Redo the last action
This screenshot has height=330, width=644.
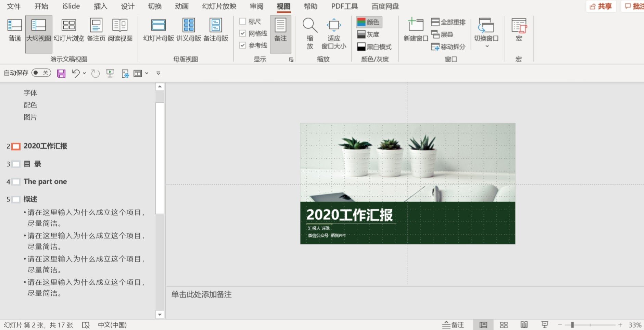[x=96, y=73]
